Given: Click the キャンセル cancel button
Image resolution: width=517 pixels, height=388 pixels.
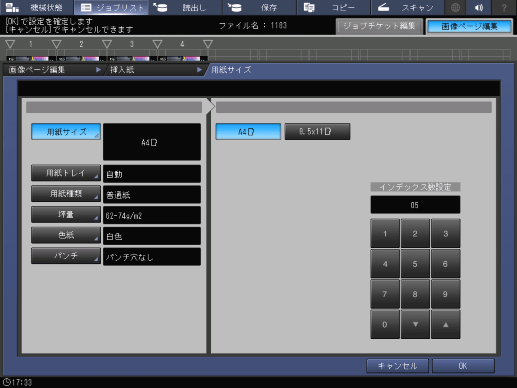Looking at the screenshot, I should tap(397, 366).
